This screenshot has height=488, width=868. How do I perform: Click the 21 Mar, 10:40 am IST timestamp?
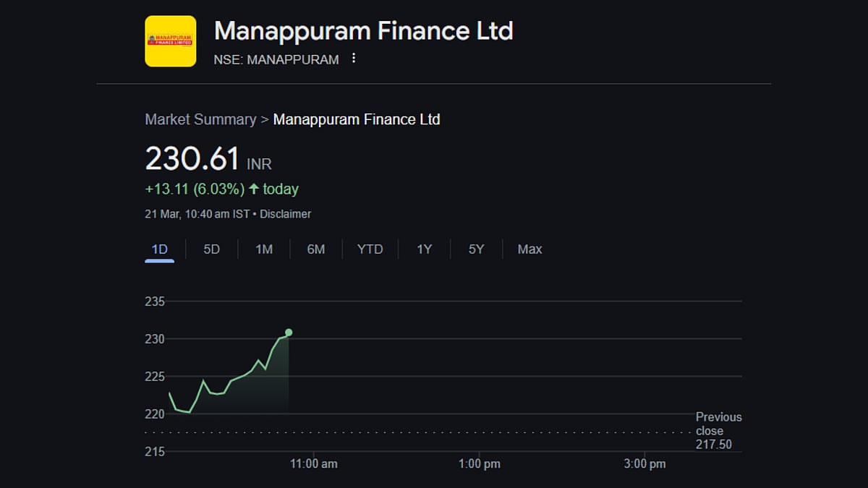[197, 214]
